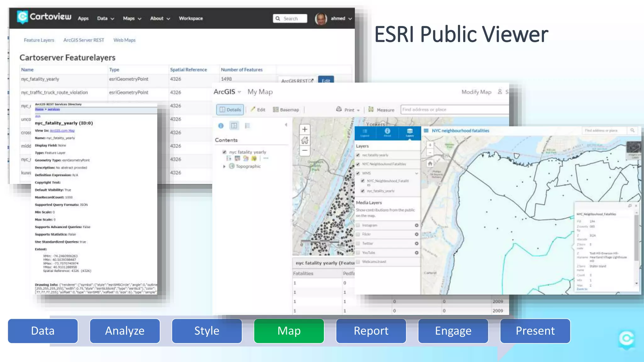
Task: Open the ahmed user dropdown
Action: pos(341,19)
